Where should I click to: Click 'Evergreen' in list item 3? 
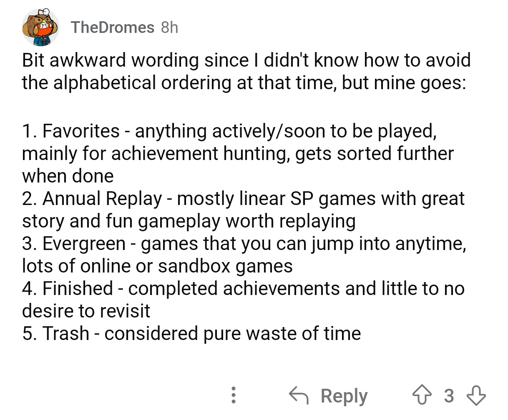pyautogui.click(x=84, y=244)
